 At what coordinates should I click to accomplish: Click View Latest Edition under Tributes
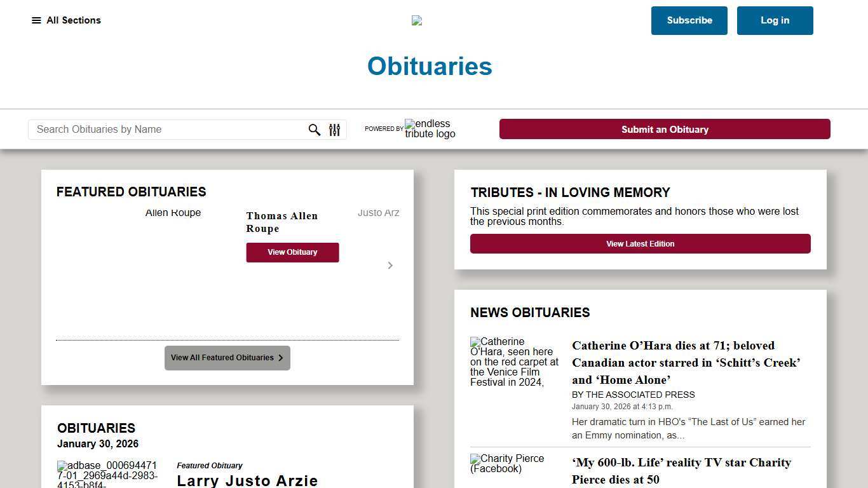(640, 243)
